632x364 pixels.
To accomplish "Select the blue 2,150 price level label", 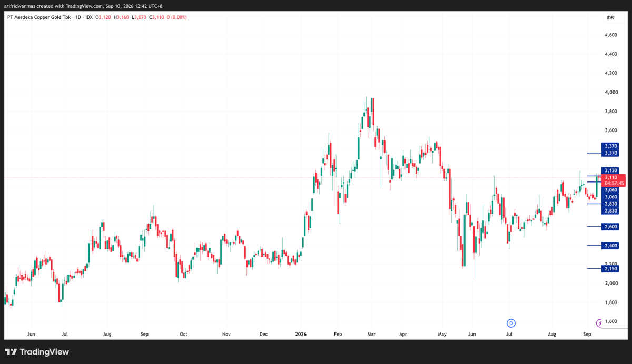I will 611,269.
